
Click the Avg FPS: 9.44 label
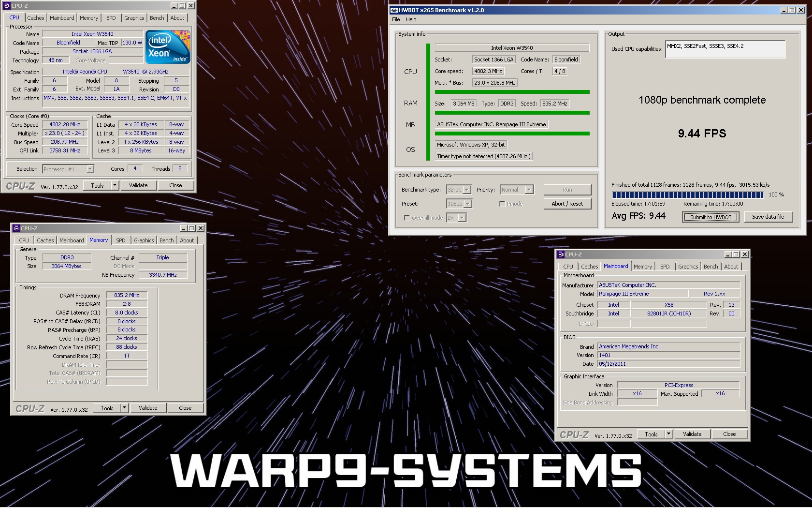tap(638, 216)
